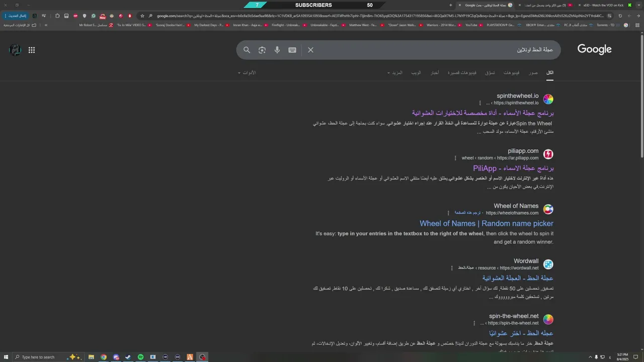Open the Wordwall عجلة الحظ result link

coord(518,278)
